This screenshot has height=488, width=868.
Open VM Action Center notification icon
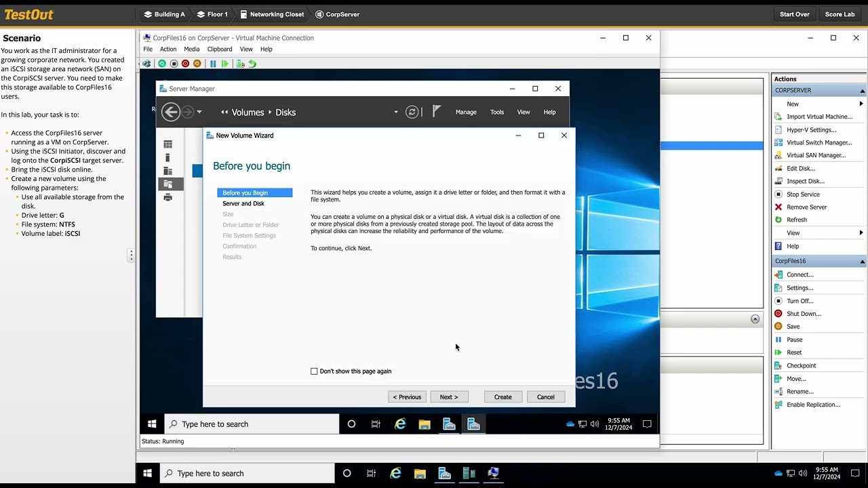click(x=647, y=424)
